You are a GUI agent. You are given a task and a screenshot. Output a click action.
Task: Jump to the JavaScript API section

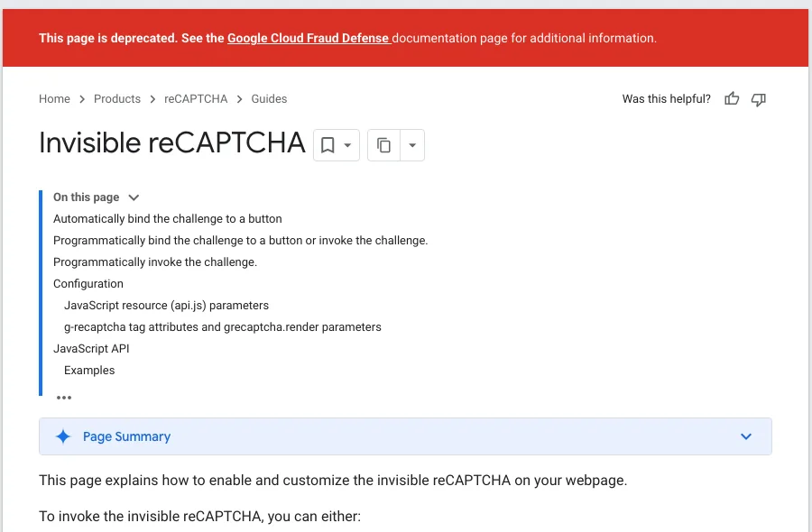click(91, 349)
